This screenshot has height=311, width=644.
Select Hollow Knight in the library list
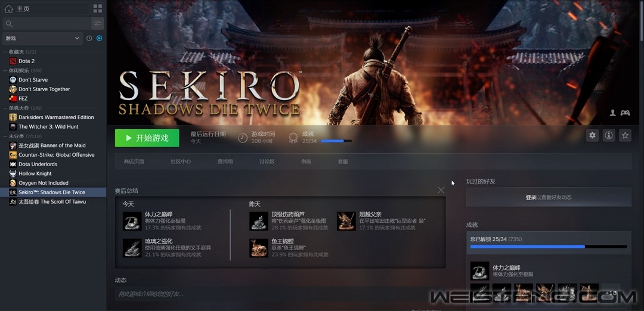coord(35,173)
